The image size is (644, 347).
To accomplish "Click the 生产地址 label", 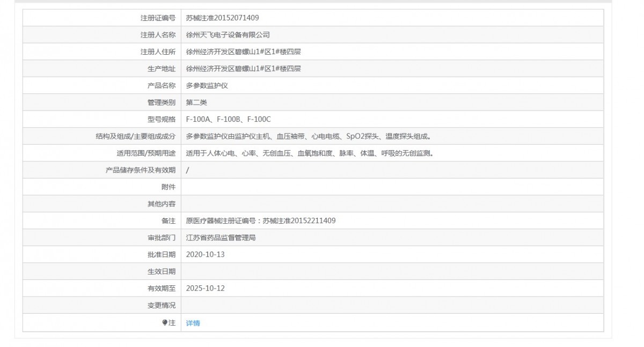I will click(162, 69).
